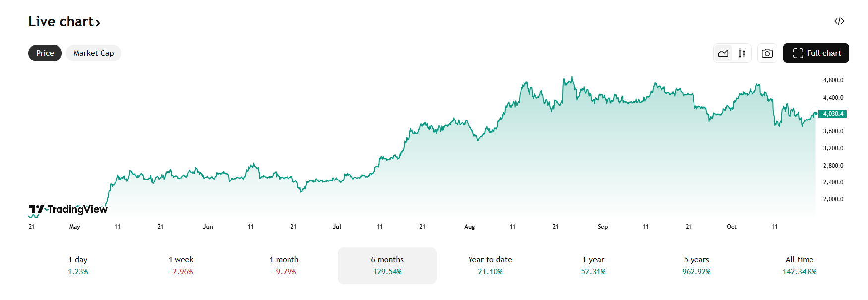Image resolution: width=868 pixels, height=300 pixels.
Task: Open the Live chart heading link
Action: [x=61, y=22]
